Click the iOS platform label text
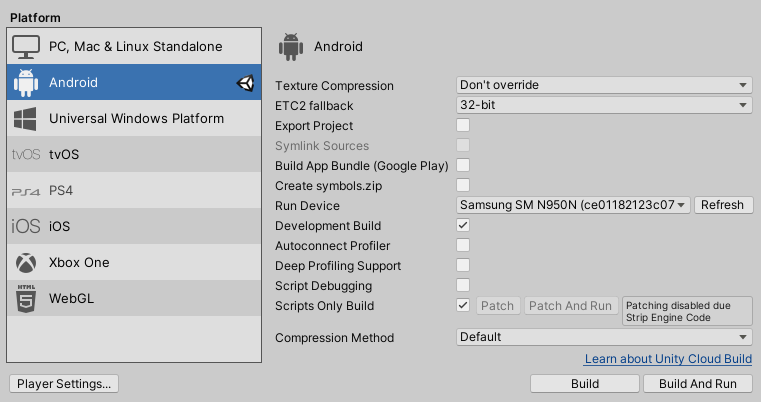Screen dimensions: 761x402 (59, 226)
